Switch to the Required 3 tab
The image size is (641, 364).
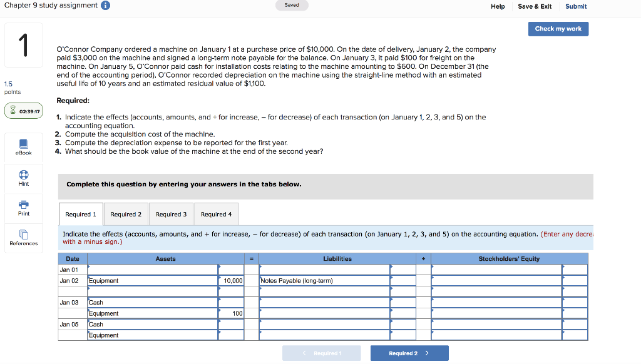(171, 214)
